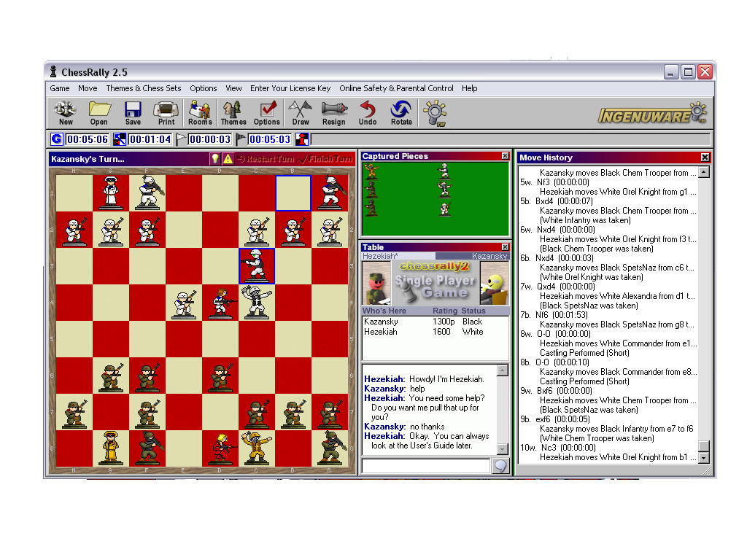Click the Status column header
Image resolution: width=747 pixels, height=560 pixels.
[473, 311]
